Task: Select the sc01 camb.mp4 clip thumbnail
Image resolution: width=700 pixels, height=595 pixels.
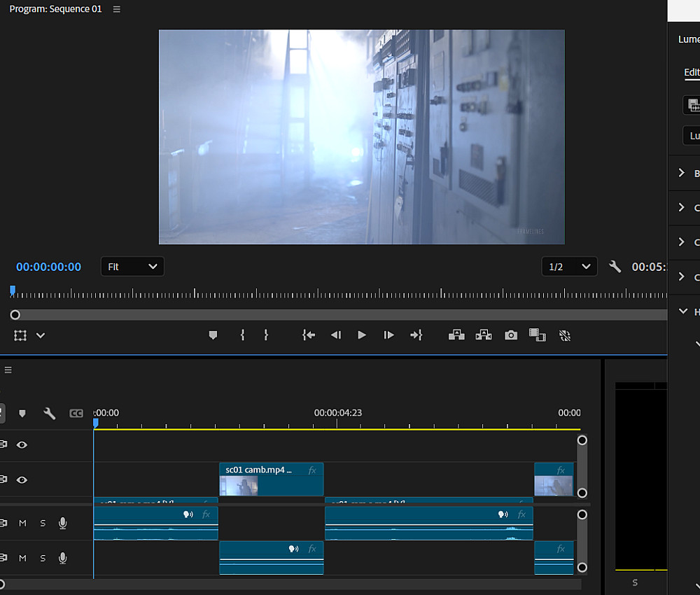Action: pyautogui.click(x=239, y=485)
